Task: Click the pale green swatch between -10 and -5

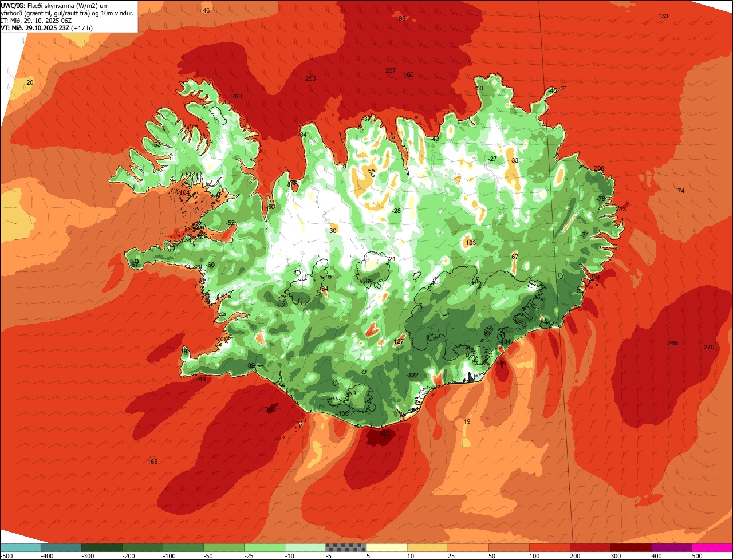Action: (305, 547)
